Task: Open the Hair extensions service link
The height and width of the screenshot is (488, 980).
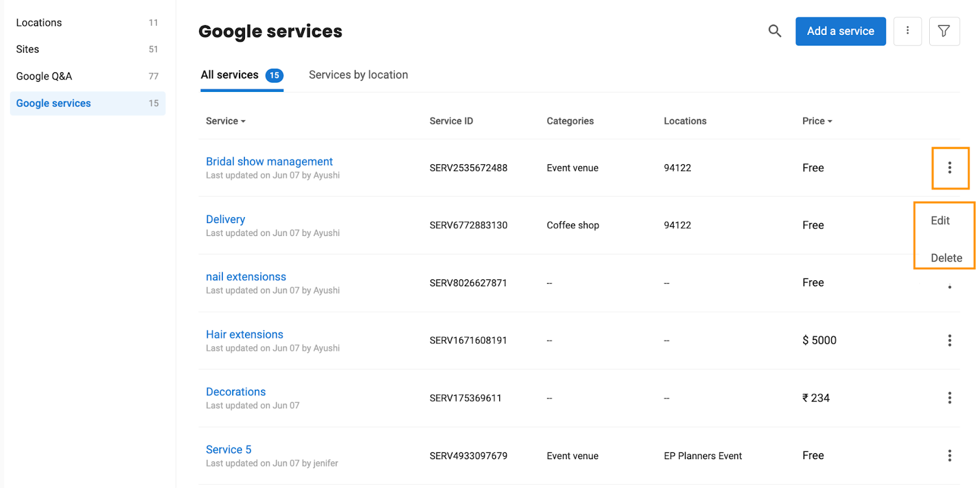Action: tap(244, 334)
